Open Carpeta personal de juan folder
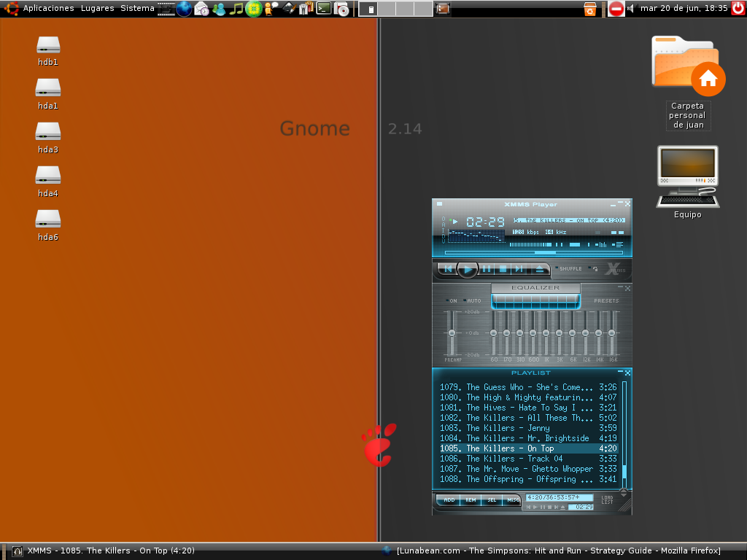 pyautogui.click(x=689, y=82)
